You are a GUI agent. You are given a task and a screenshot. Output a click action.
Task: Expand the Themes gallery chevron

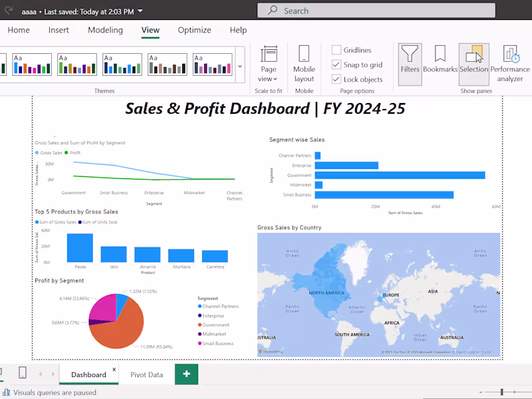[239, 66]
